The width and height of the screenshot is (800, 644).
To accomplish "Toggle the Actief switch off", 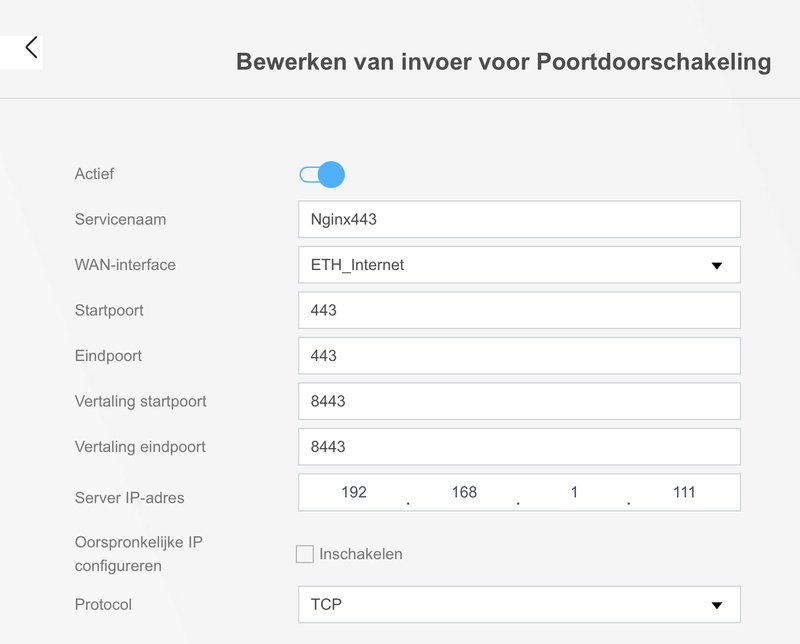I will (322, 175).
